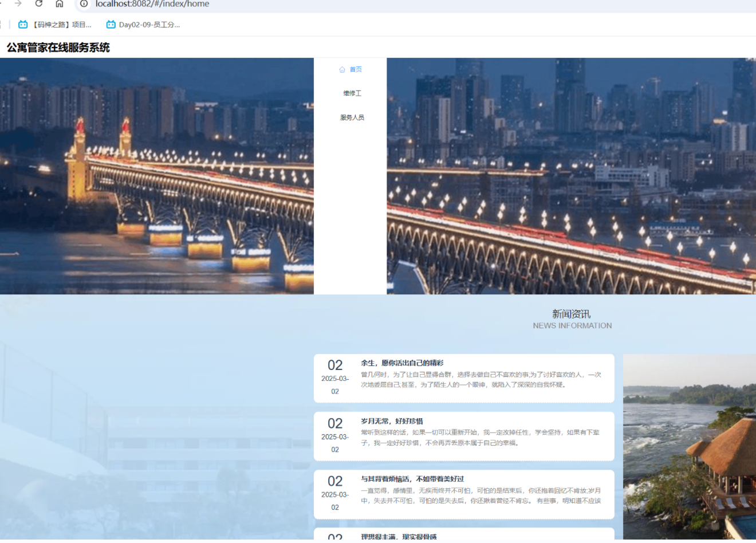
Task: Open news article 岁月无常，好好珍惜
Action: [x=392, y=421]
